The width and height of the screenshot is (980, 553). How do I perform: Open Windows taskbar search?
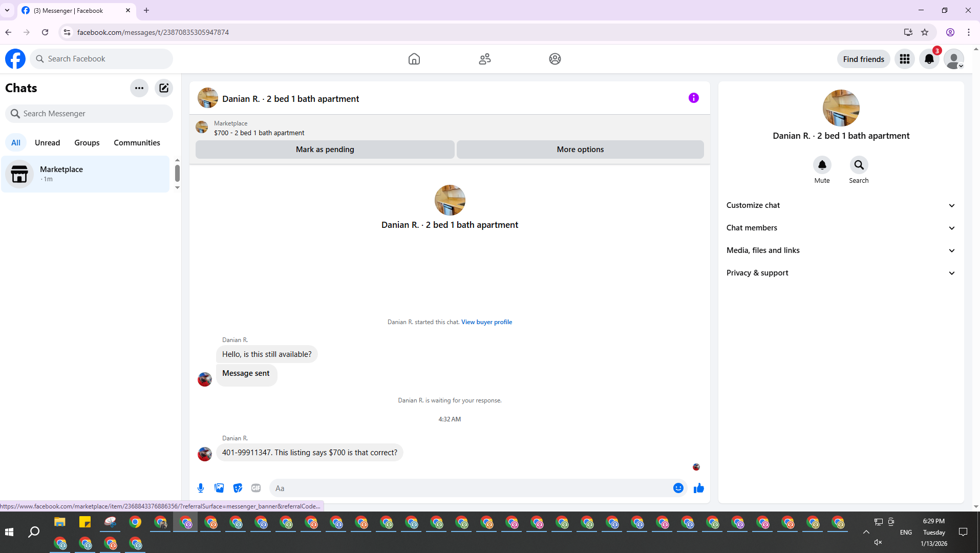pyautogui.click(x=34, y=532)
